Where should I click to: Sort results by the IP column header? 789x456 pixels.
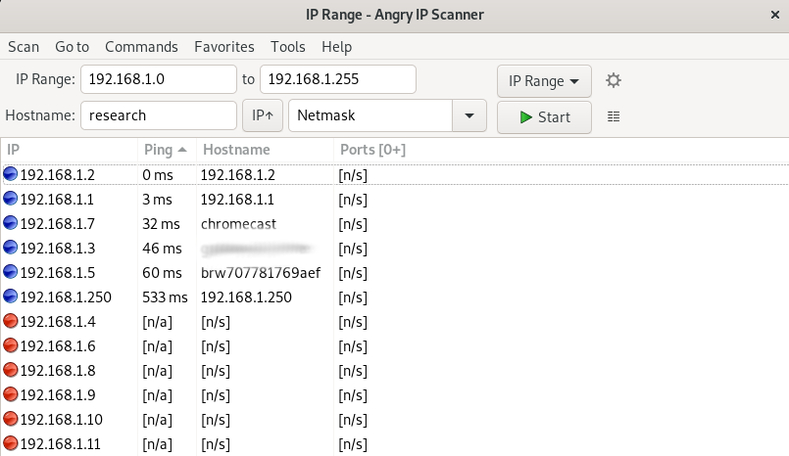[x=69, y=149]
